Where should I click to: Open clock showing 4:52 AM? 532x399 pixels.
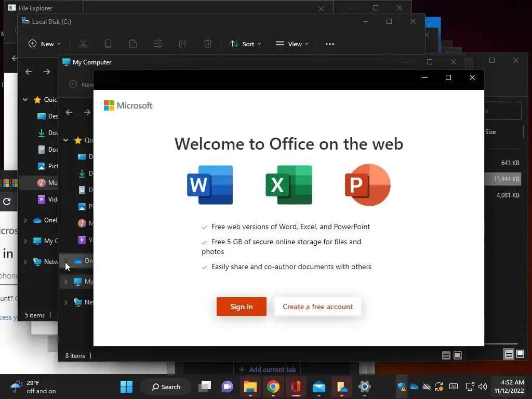tap(509, 387)
